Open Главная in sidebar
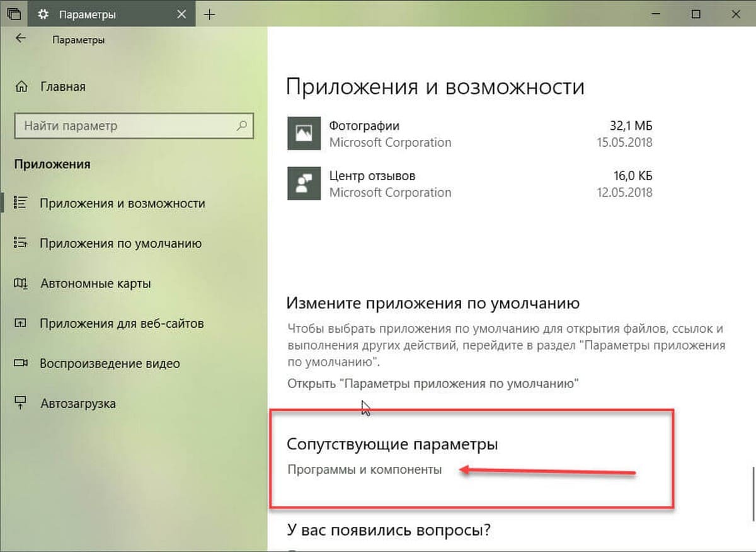This screenshot has height=552, width=756. click(x=63, y=86)
